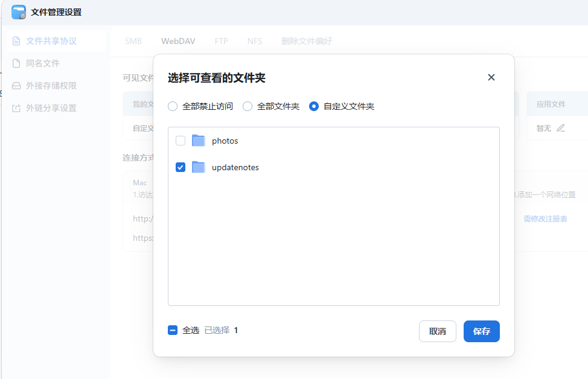Switch to the SMB tab
Image resolution: width=588 pixels, height=379 pixels.
pyautogui.click(x=133, y=41)
